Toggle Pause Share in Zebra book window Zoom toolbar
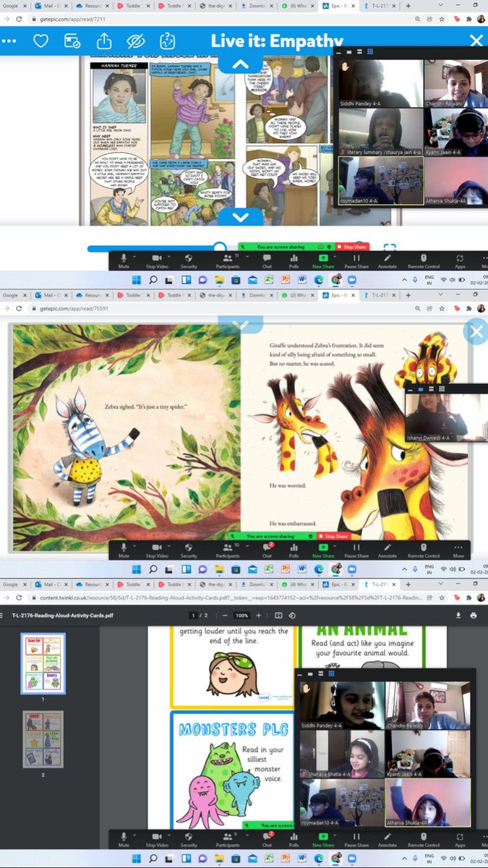Screen dimensions: 488x868 coord(356,550)
